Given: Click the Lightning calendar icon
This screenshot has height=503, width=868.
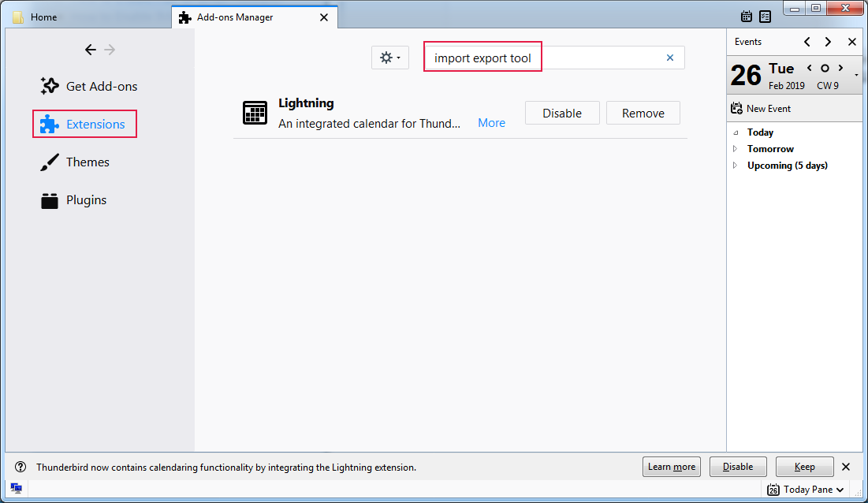Looking at the screenshot, I should (255, 113).
